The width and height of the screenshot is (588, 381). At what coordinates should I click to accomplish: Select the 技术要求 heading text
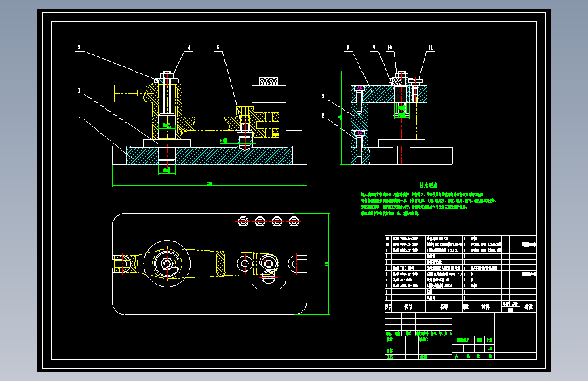tap(428, 185)
